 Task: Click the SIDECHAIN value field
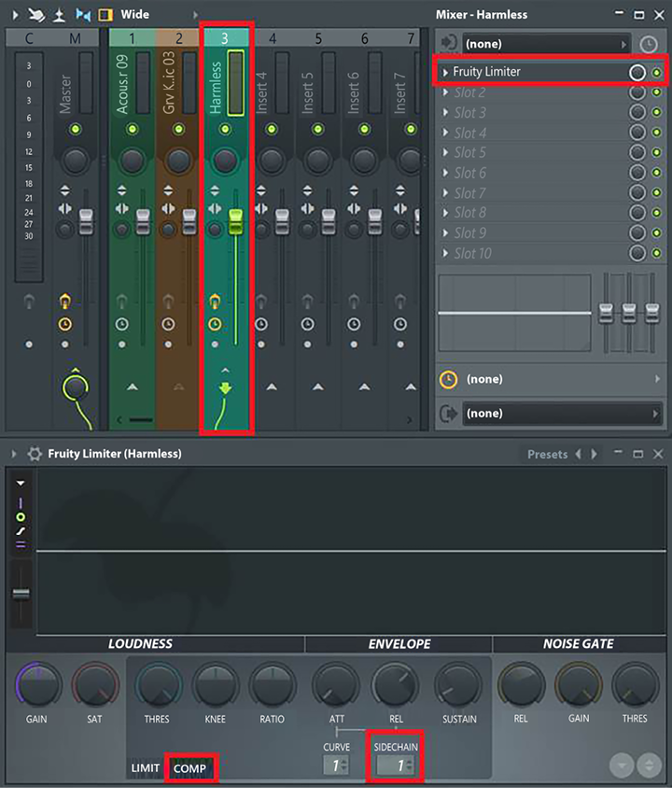tap(396, 766)
